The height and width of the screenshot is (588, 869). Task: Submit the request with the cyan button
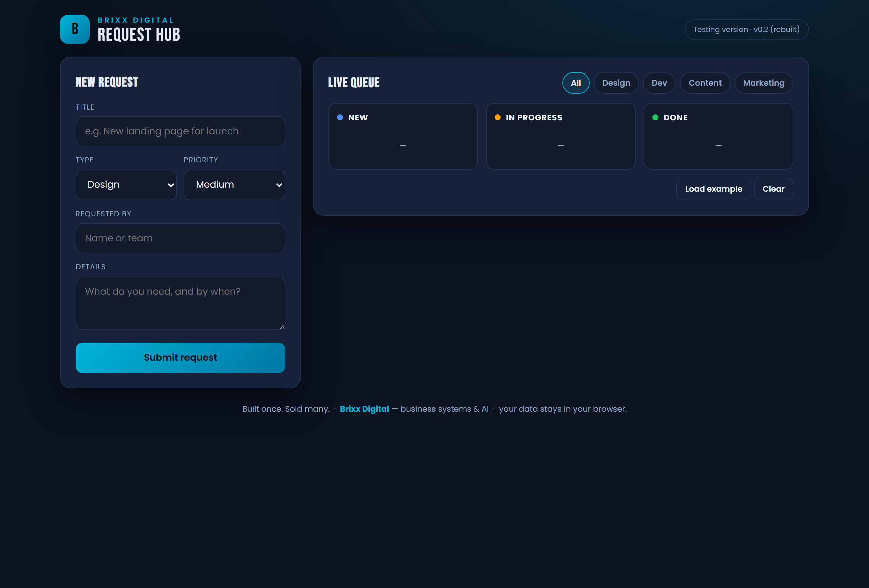point(180,358)
